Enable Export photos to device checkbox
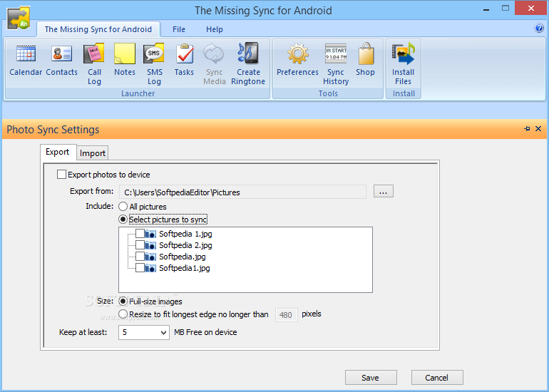This screenshot has height=392, width=549. [x=61, y=175]
